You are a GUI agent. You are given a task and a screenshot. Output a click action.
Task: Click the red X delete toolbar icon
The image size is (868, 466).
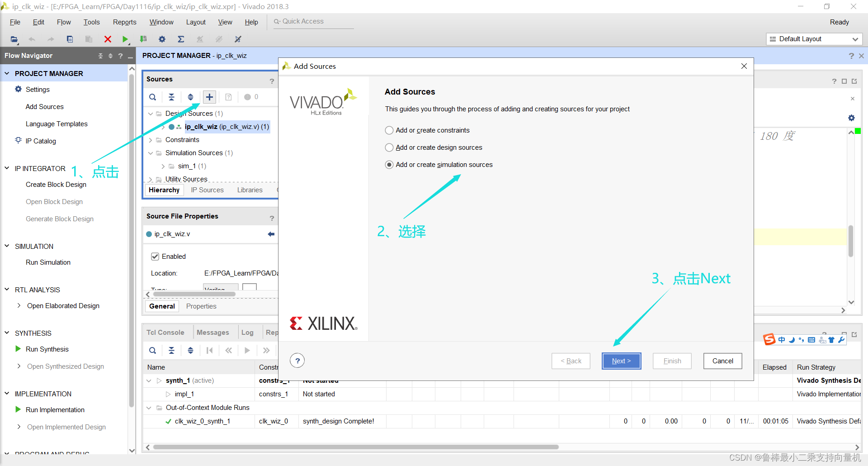point(108,39)
